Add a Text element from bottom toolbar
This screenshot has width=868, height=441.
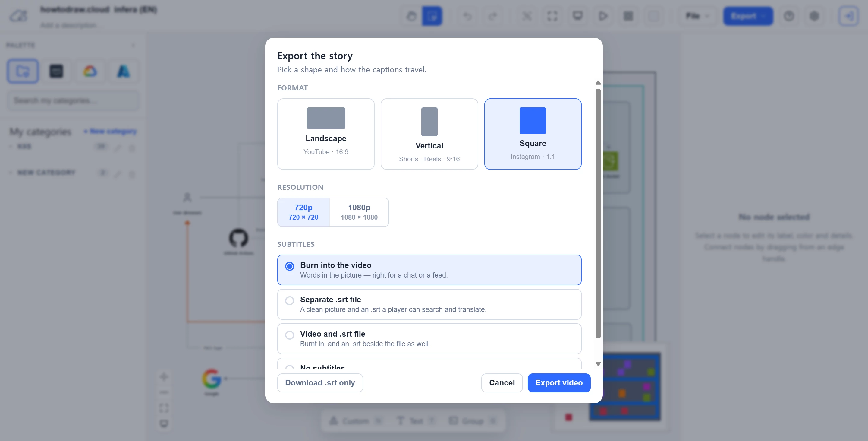click(416, 421)
